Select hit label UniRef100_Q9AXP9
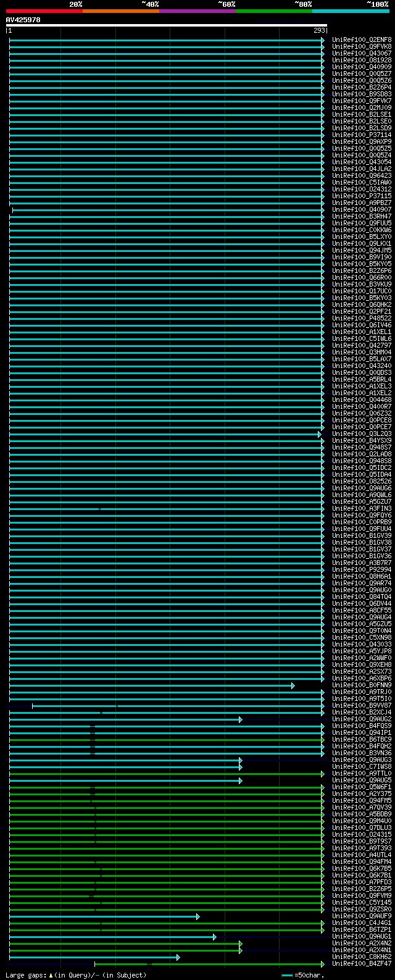 pyautogui.click(x=362, y=142)
